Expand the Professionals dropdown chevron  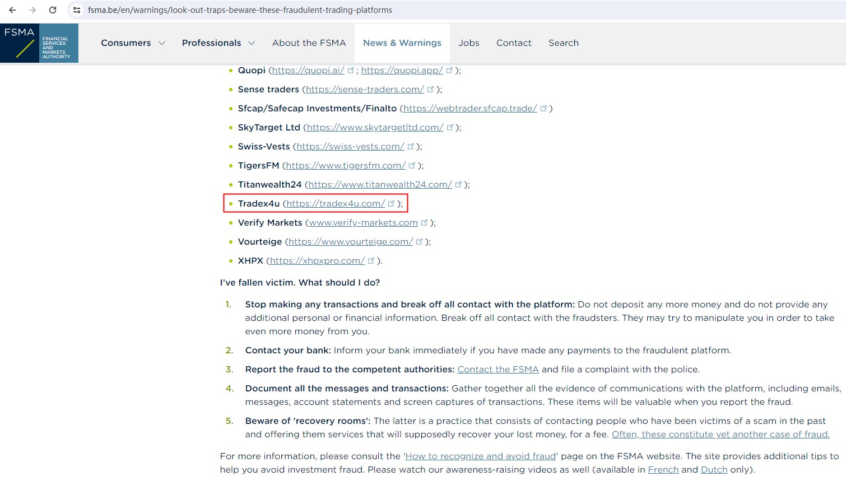252,43
